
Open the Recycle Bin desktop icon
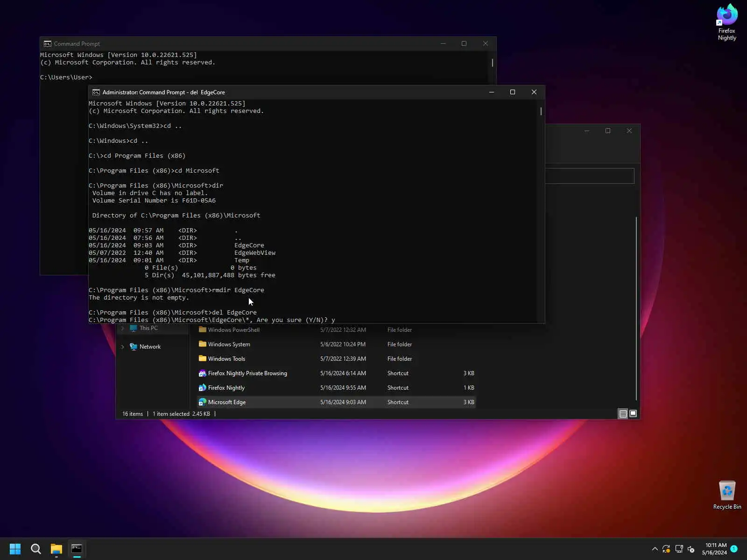[727, 495]
